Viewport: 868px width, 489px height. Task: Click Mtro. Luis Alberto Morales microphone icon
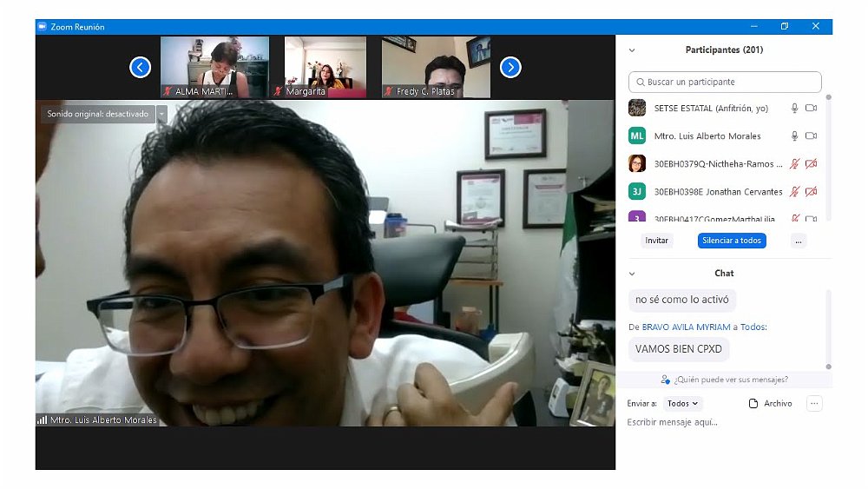click(794, 136)
